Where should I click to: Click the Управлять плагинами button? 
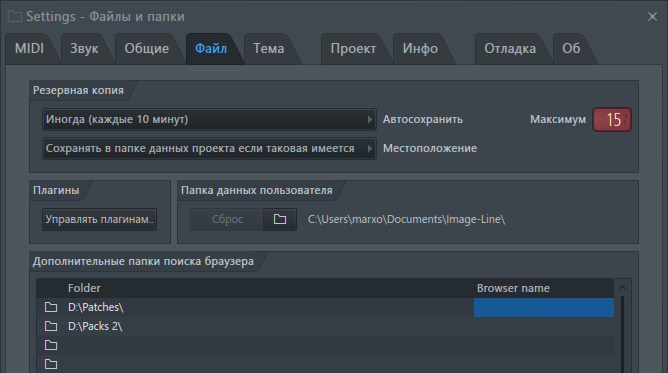tap(99, 219)
